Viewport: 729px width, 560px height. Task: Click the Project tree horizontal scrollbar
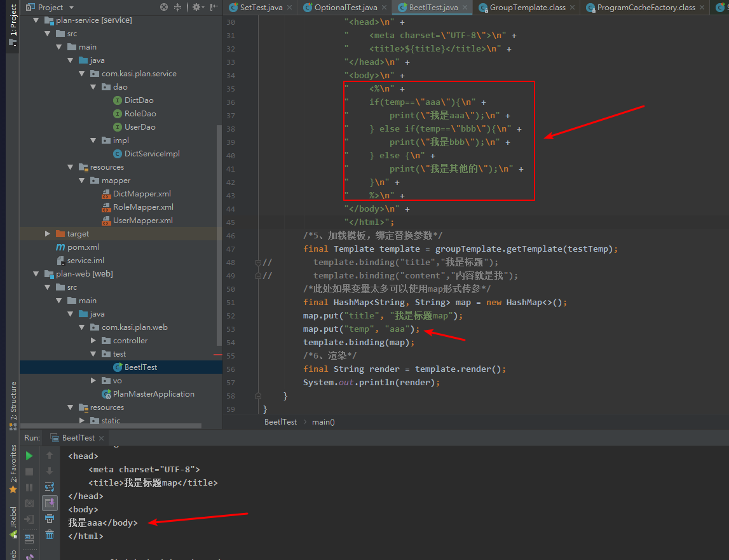(111, 426)
